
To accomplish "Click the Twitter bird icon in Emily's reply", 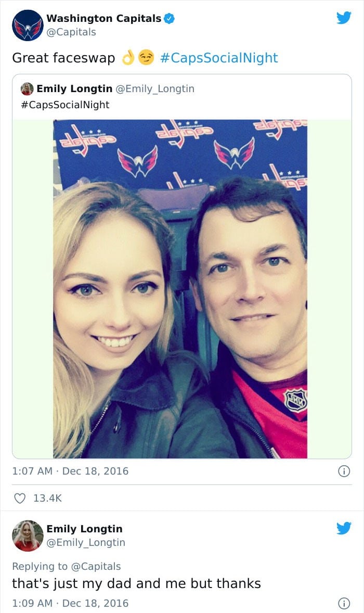I will click(x=344, y=528).
